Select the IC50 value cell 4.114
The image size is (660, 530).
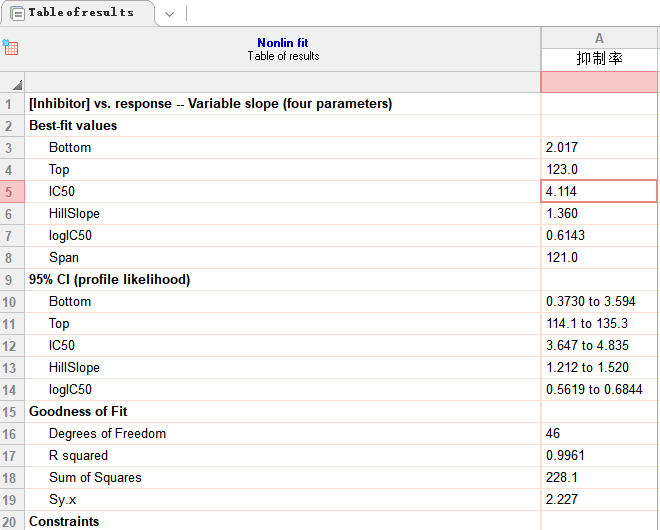[599, 191]
